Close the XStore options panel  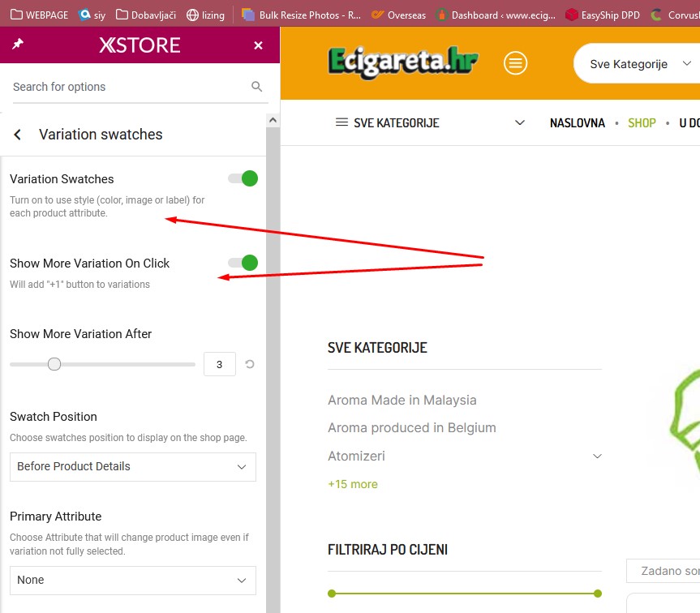coord(258,45)
